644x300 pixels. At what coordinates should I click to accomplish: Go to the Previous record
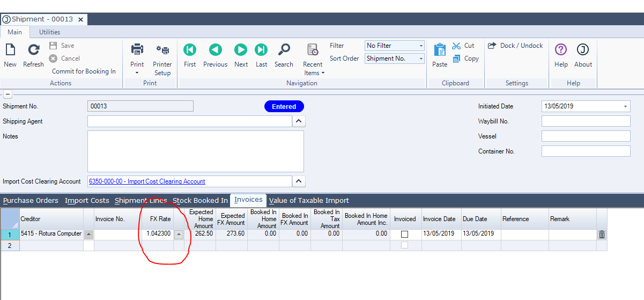(x=215, y=50)
